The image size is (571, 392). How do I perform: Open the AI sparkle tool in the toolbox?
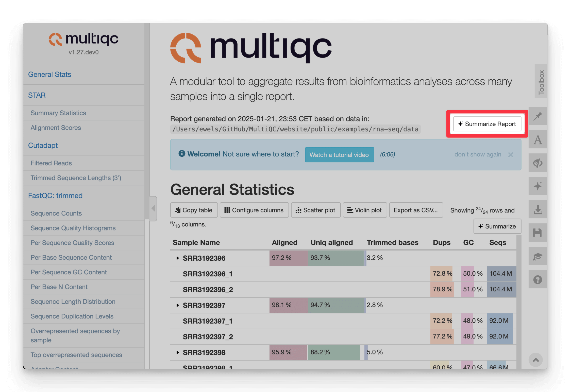click(538, 186)
